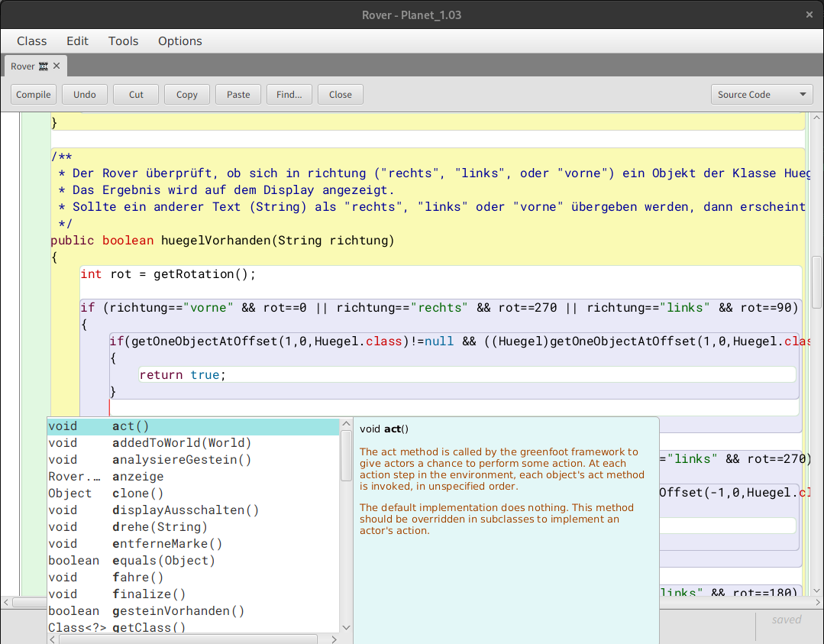
Task: Click the Compile button
Action: click(x=33, y=95)
